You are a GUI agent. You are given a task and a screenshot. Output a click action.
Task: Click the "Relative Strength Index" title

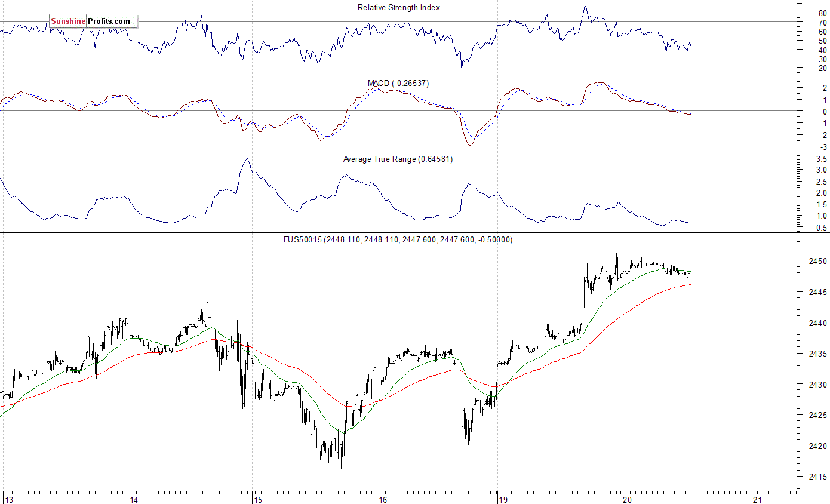[x=399, y=8]
